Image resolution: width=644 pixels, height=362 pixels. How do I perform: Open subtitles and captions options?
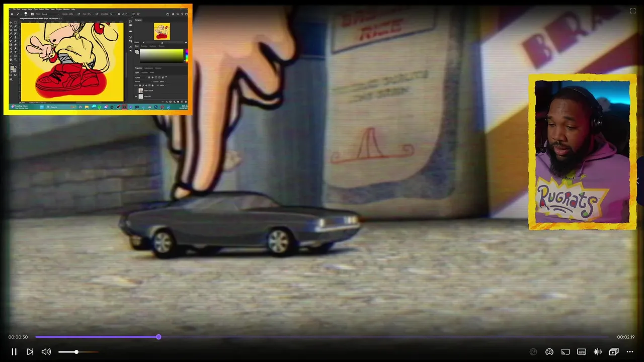tap(582, 352)
